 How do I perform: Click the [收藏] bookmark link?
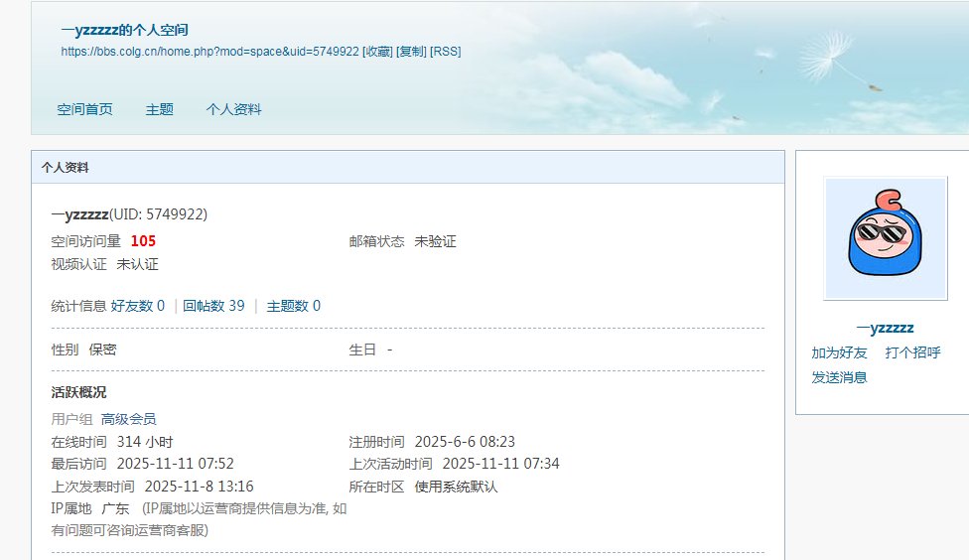(x=377, y=52)
